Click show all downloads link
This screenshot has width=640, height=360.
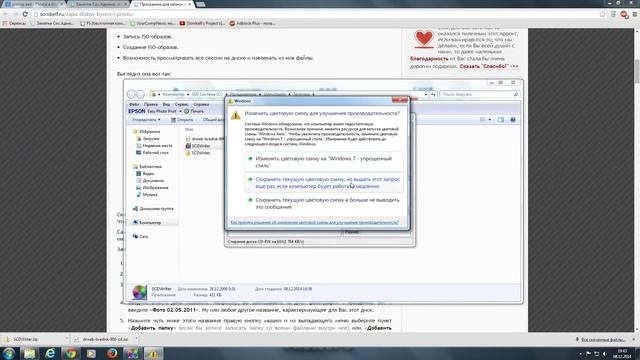(601, 340)
